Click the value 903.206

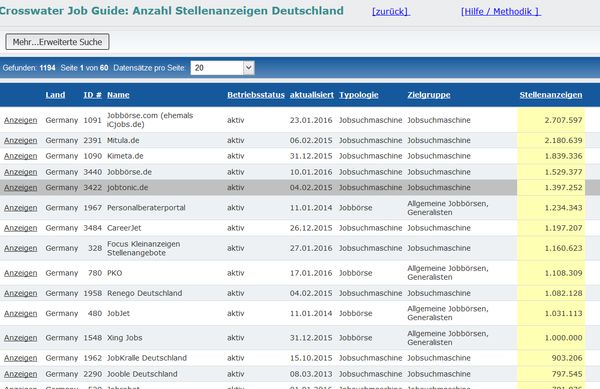[567, 358]
